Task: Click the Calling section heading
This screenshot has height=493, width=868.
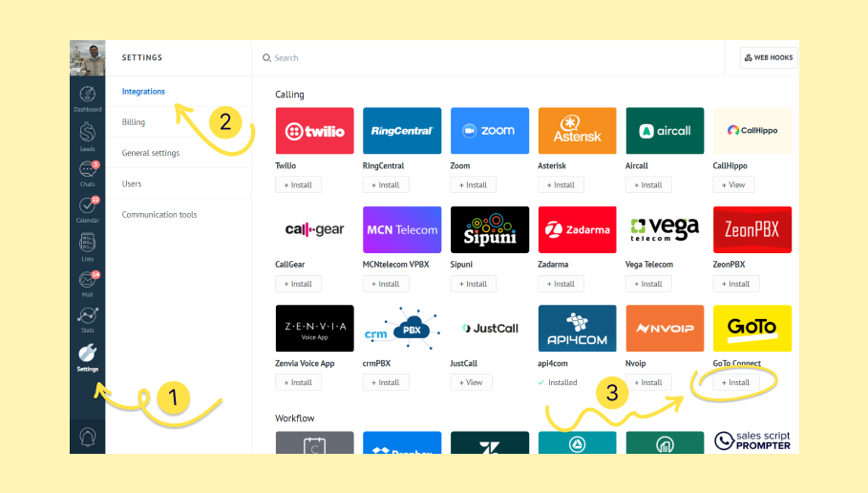Action: (289, 95)
